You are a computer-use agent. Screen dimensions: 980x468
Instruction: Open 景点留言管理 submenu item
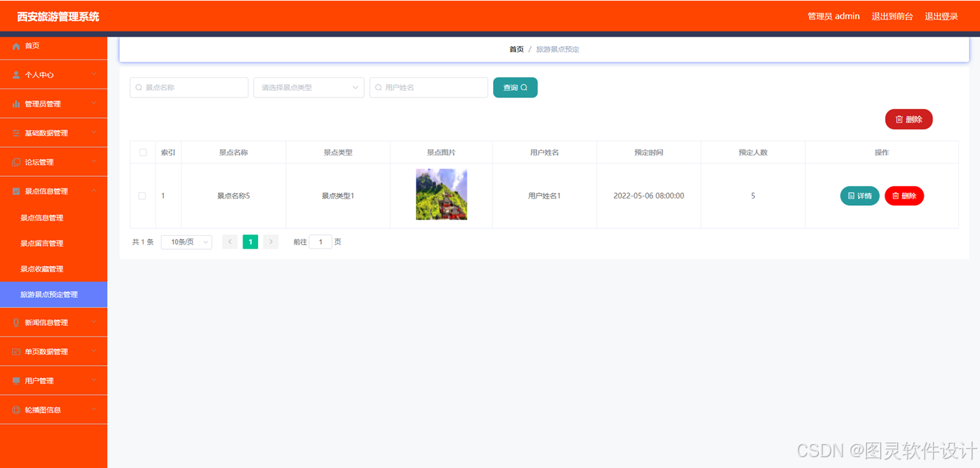pyautogui.click(x=54, y=244)
